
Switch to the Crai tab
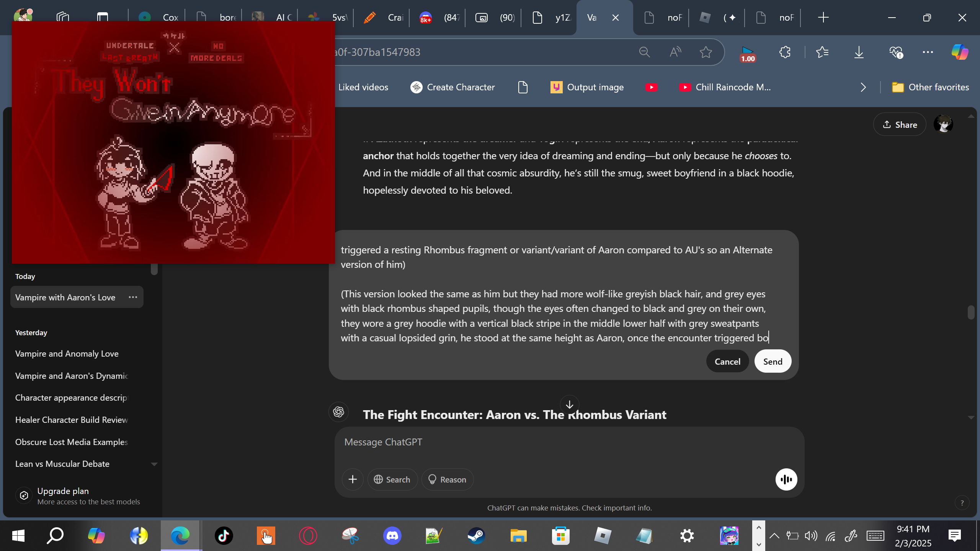coord(382,18)
